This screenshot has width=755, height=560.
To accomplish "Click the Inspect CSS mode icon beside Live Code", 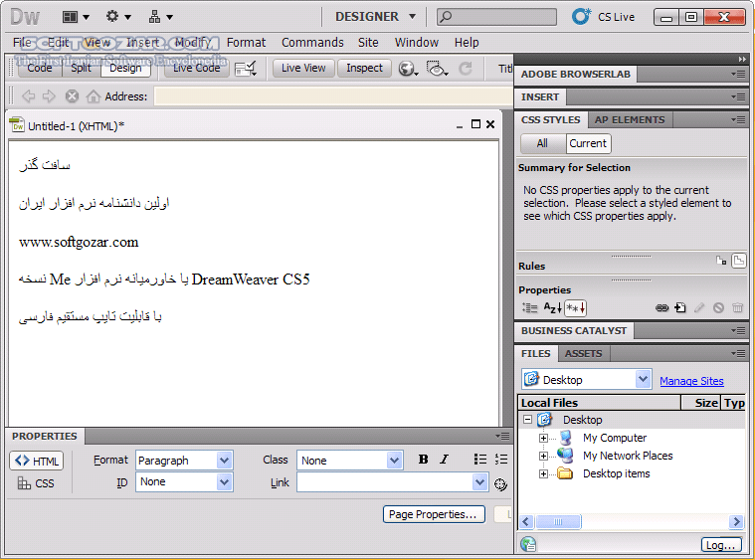I will tap(245, 69).
